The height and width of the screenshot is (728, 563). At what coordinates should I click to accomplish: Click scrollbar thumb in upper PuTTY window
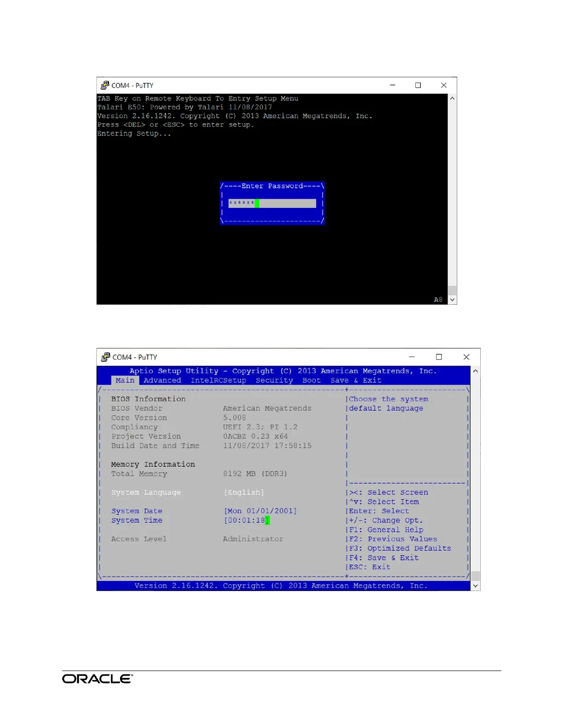pyautogui.click(x=452, y=290)
